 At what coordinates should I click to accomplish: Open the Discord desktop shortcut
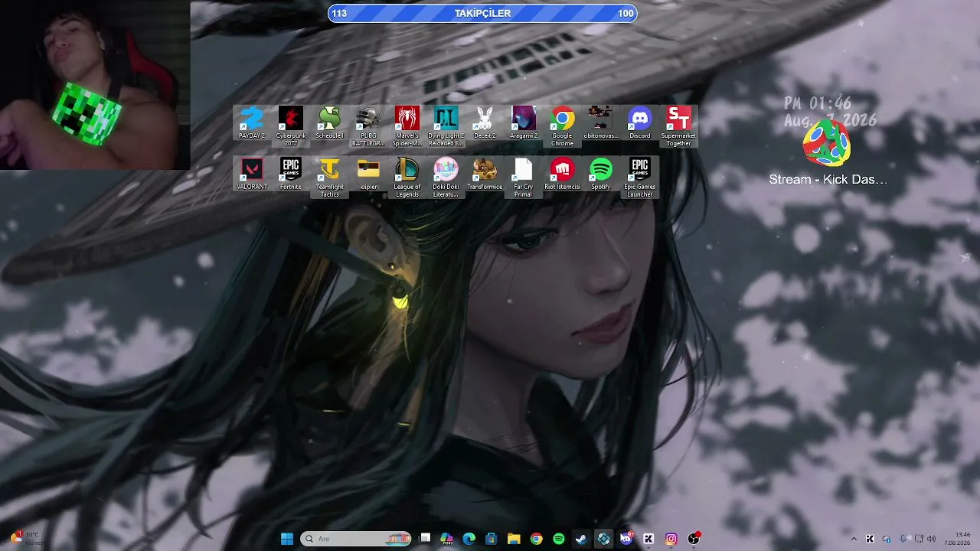point(640,122)
